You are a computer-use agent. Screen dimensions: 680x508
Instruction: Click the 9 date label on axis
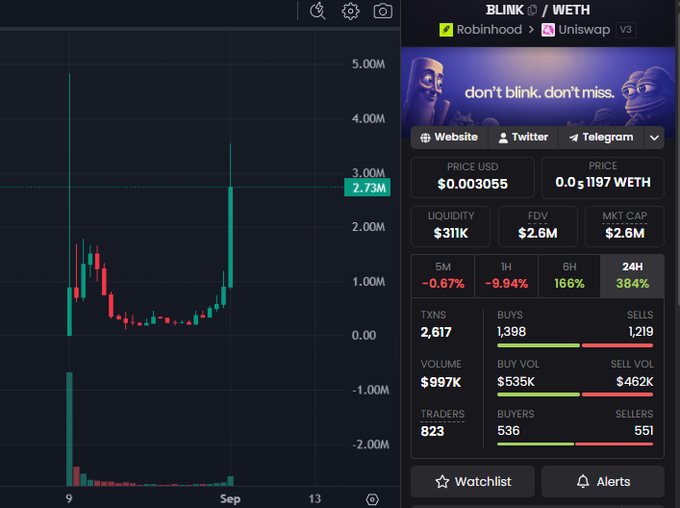pos(69,499)
